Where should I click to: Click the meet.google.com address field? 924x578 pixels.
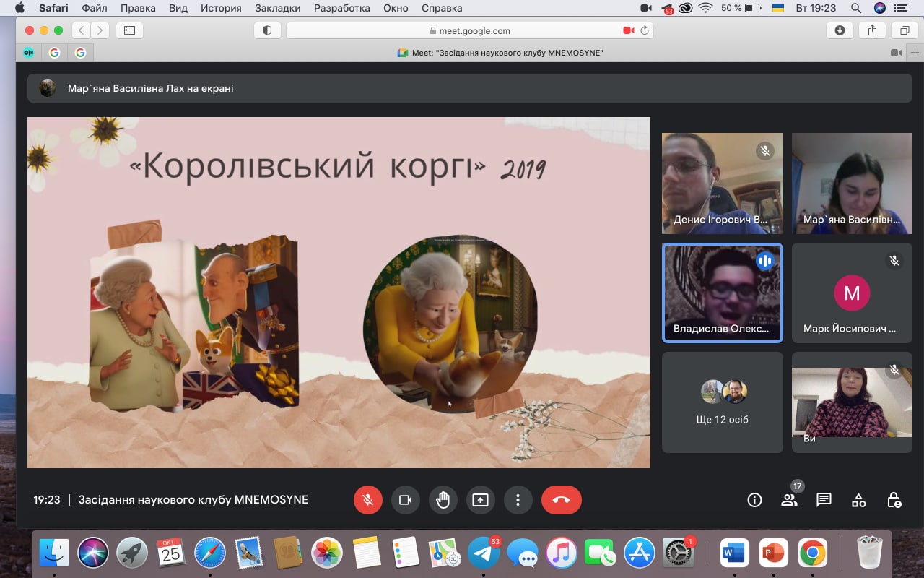coord(469,30)
